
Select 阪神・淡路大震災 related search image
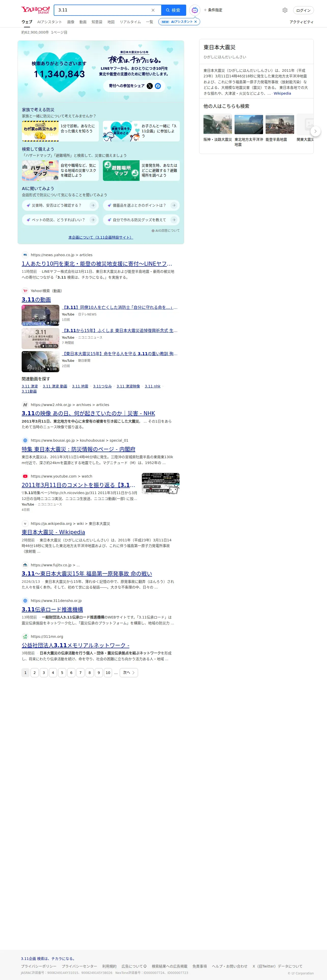pyautogui.click(x=218, y=124)
